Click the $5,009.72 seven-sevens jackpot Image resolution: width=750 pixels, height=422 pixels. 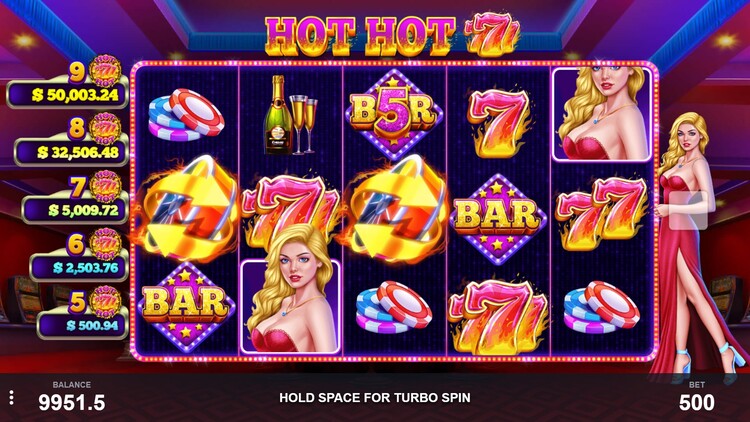point(76,210)
